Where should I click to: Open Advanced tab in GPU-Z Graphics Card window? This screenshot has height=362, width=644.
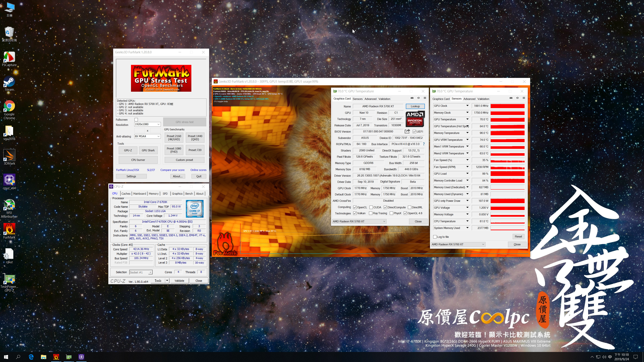coord(370,99)
